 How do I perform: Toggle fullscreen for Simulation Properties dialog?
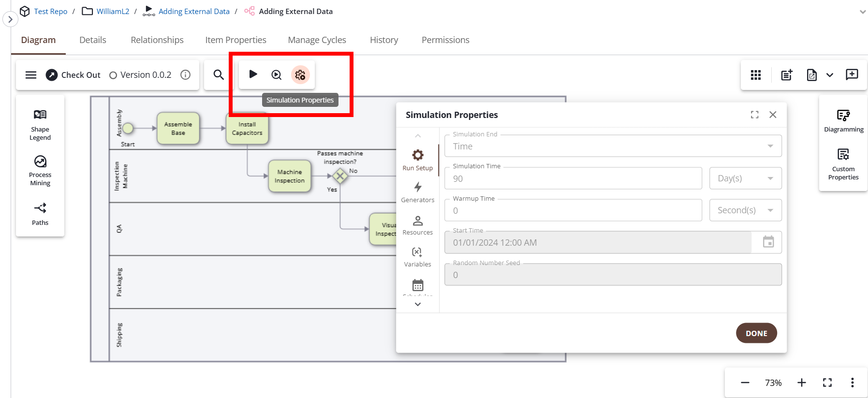tap(754, 115)
